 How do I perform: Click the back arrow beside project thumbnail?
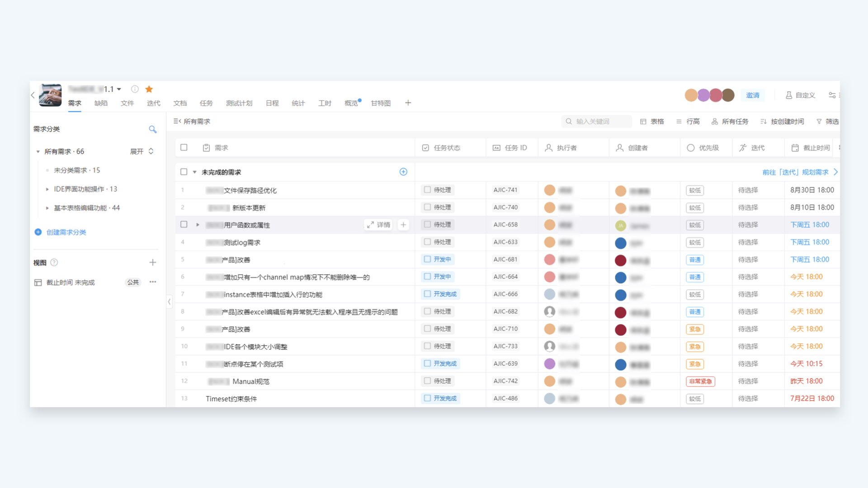(x=33, y=95)
